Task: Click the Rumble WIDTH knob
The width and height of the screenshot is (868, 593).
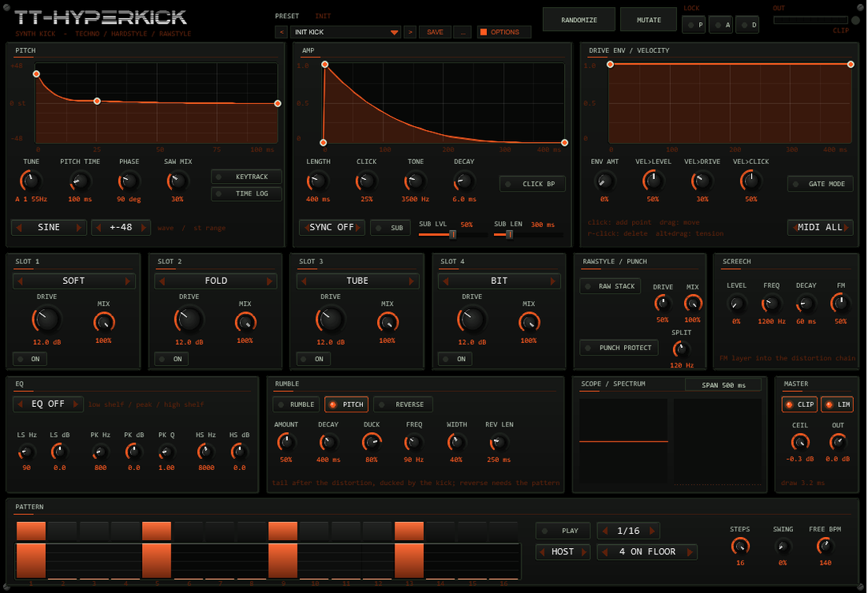Action: click(x=456, y=442)
